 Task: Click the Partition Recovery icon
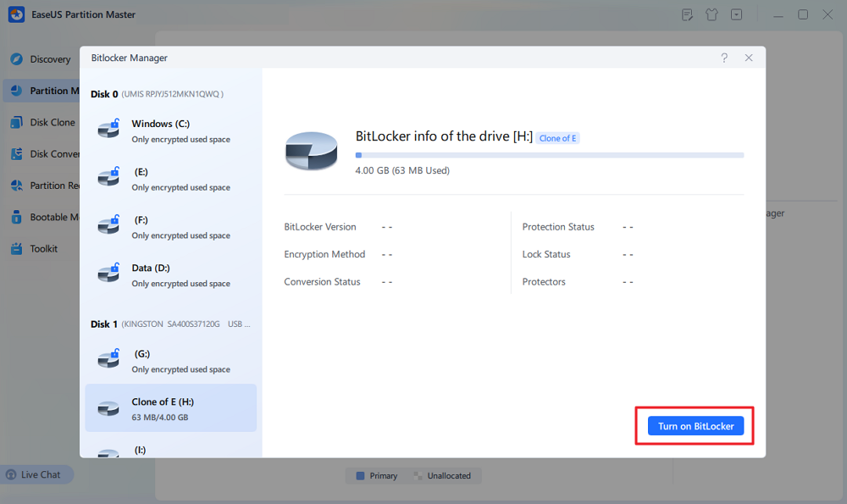[x=17, y=186]
